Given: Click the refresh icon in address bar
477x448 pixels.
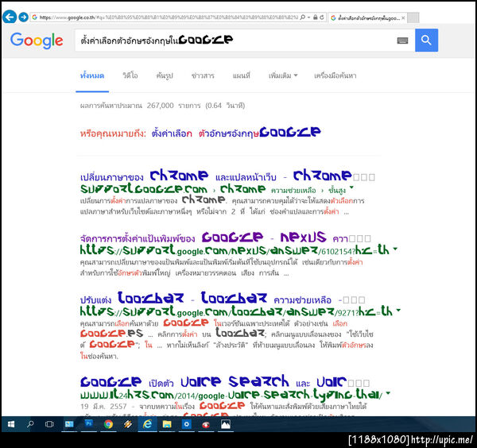Looking at the screenshot, I should coord(322,17).
